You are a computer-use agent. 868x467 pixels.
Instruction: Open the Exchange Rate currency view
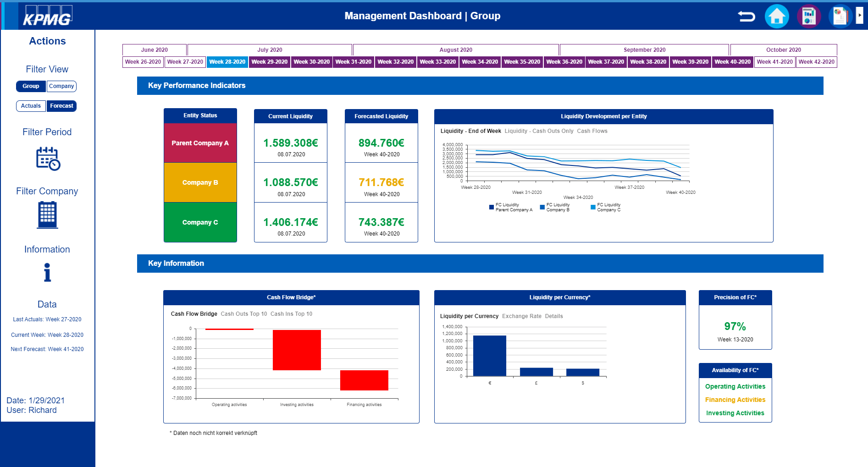point(521,316)
